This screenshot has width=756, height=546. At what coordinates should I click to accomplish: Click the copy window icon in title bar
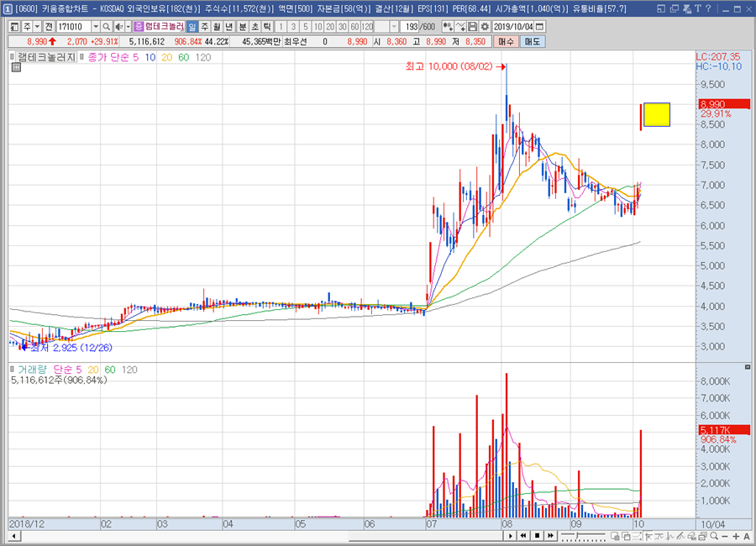(674, 8)
